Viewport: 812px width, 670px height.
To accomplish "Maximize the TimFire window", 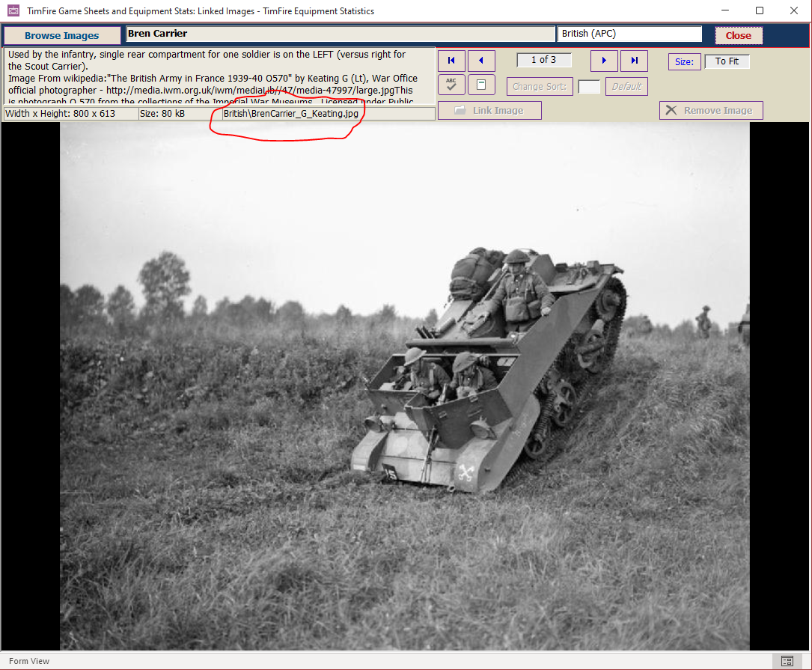I will coord(760,10).
